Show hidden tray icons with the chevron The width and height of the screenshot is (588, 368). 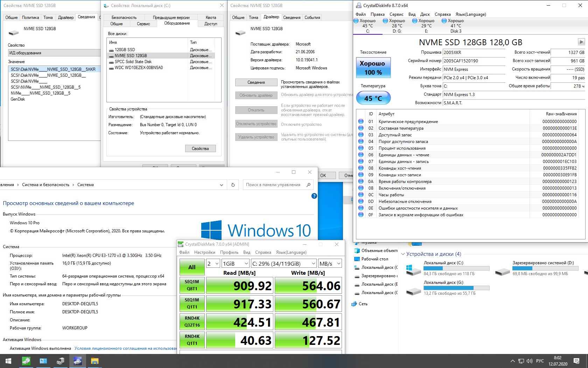(x=513, y=361)
